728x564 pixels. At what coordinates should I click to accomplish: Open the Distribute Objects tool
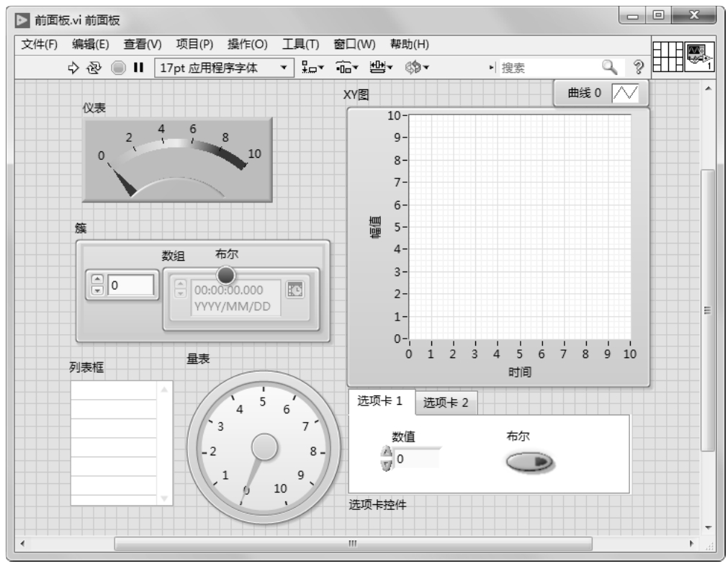pyautogui.click(x=347, y=68)
